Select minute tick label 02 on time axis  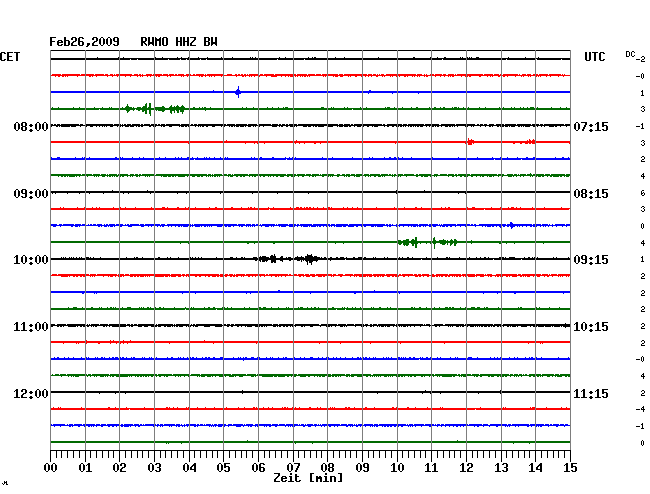pos(119,468)
